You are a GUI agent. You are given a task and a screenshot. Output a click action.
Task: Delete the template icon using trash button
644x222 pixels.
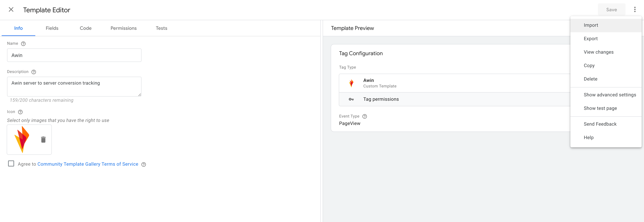tap(43, 140)
